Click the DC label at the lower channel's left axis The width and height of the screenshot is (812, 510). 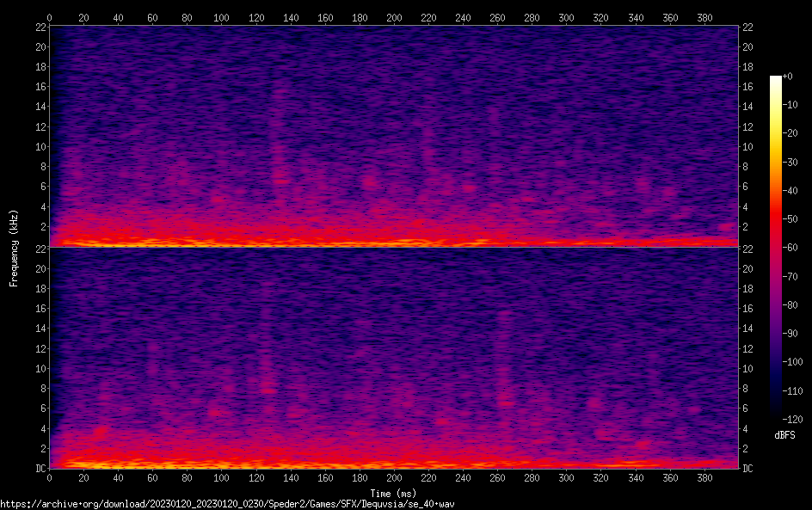[x=40, y=469]
